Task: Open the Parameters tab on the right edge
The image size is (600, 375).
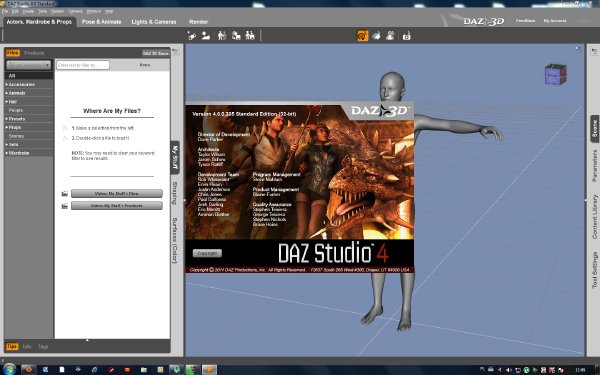Action: click(595, 165)
